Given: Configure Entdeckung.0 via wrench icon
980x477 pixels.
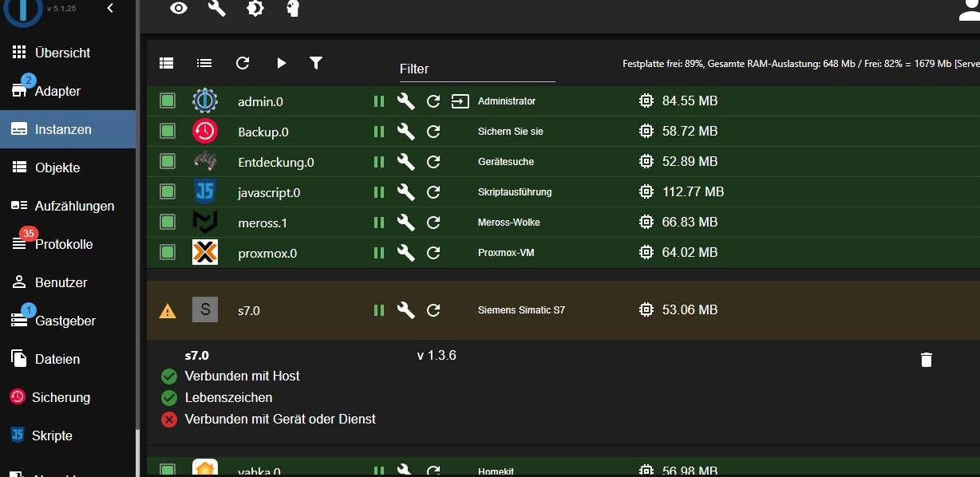Looking at the screenshot, I should 406,162.
